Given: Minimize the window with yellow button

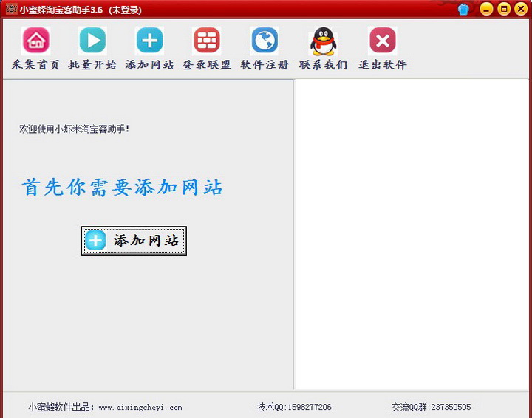Looking at the screenshot, I should click(x=486, y=9).
